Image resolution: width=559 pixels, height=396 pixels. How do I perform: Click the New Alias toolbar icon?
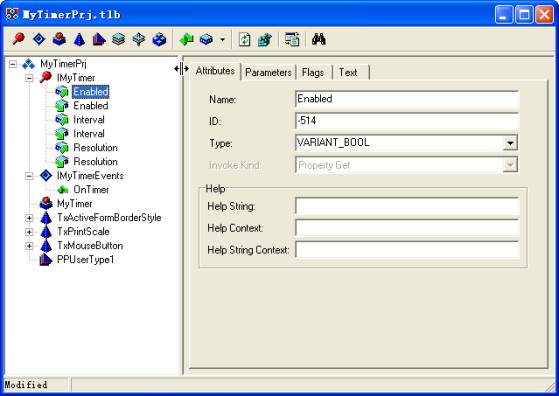pos(99,39)
